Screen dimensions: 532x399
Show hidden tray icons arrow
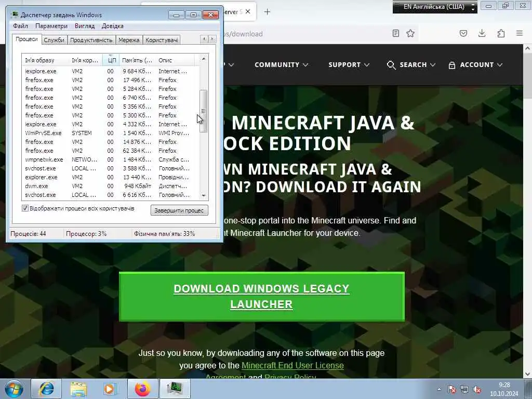[x=439, y=390]
